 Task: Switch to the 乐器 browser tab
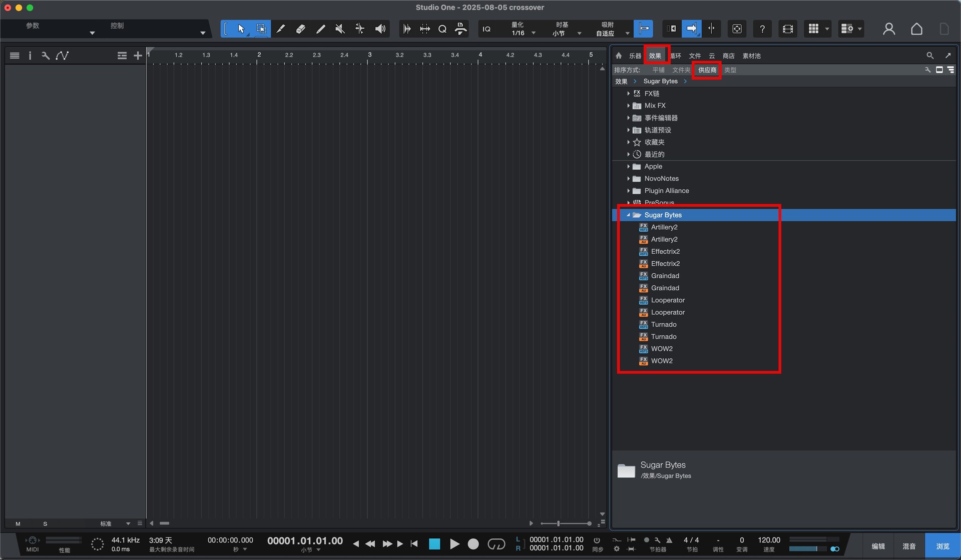(x=635, y=56)
